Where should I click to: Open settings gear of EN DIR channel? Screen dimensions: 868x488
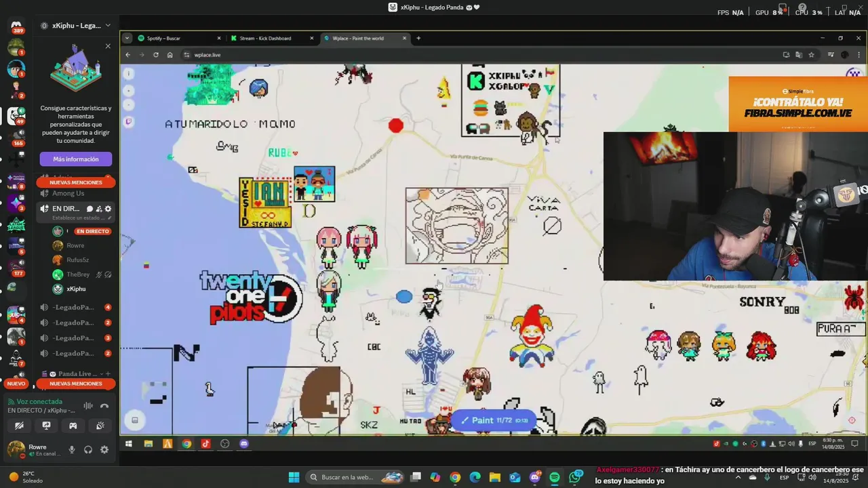[108, 209]
